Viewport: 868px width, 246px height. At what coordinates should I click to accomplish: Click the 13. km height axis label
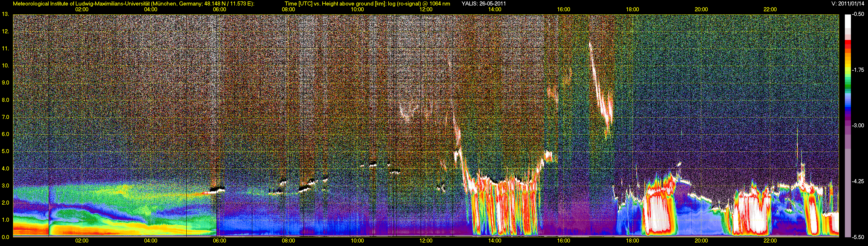pos(5,14)
